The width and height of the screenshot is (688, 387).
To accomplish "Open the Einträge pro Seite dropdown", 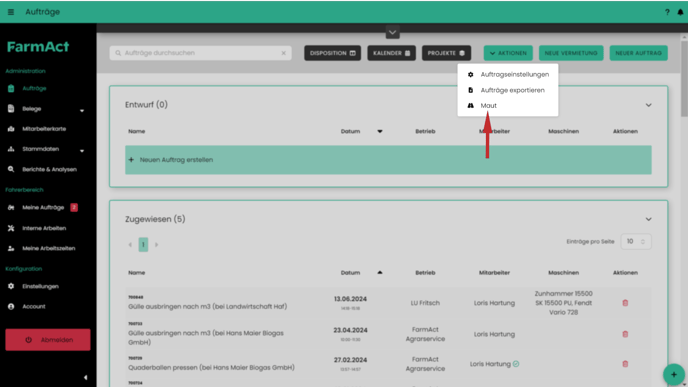I will click(x=636, y=241).
